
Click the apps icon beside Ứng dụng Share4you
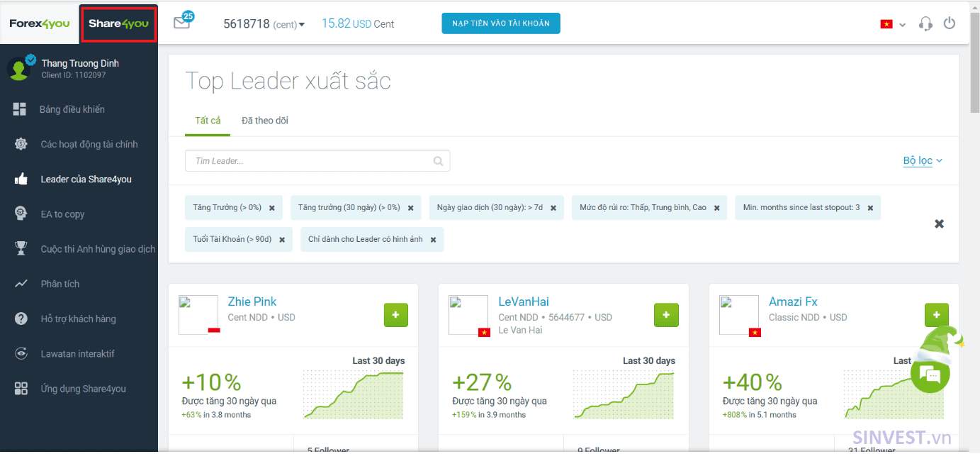click(21, 389)
